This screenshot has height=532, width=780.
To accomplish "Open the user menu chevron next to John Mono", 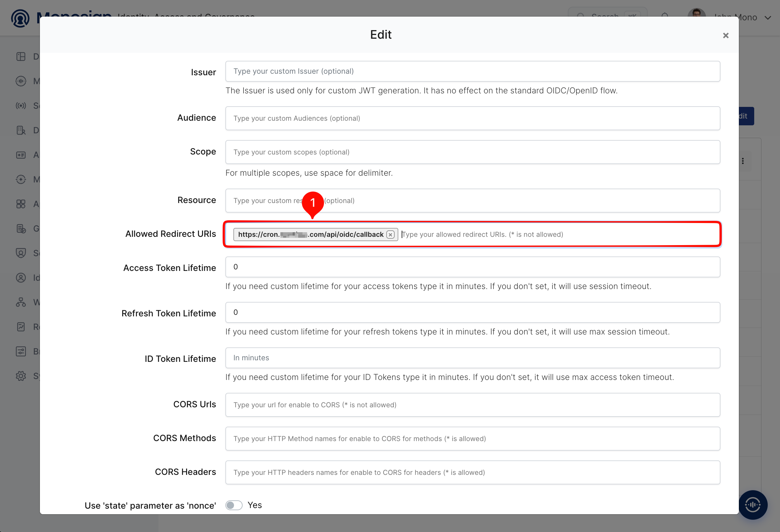I will pos(768,18).
